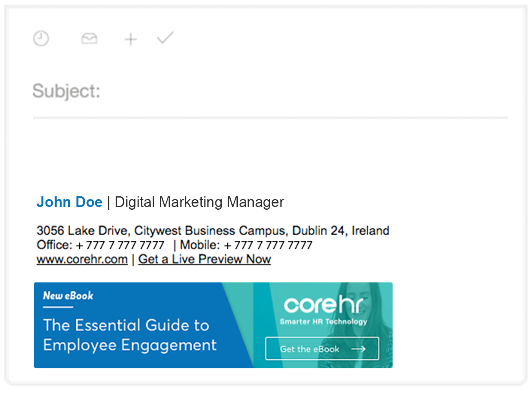Click the clock snooze icon

pyautogui.click(x=41, y=38)
